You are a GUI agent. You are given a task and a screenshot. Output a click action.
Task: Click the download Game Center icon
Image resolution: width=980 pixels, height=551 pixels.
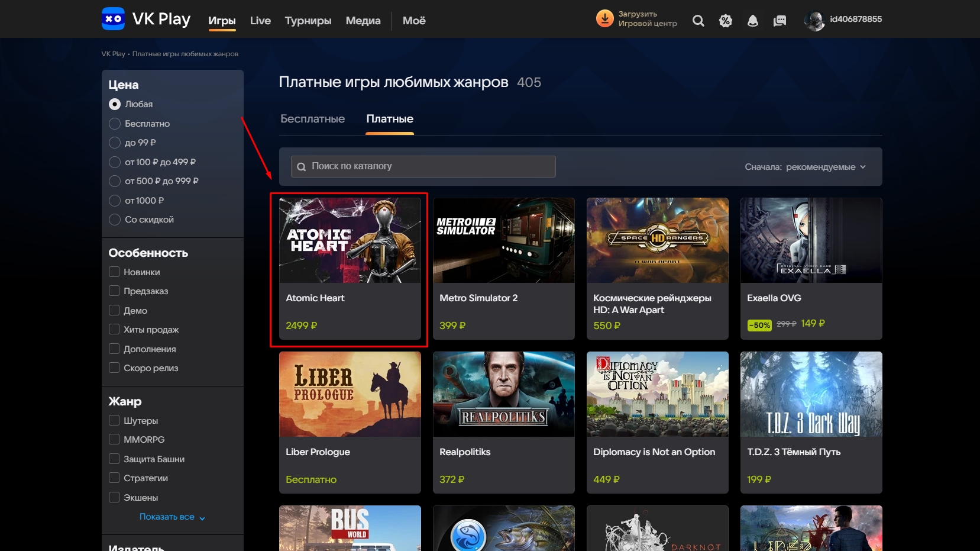click(604, 19)
